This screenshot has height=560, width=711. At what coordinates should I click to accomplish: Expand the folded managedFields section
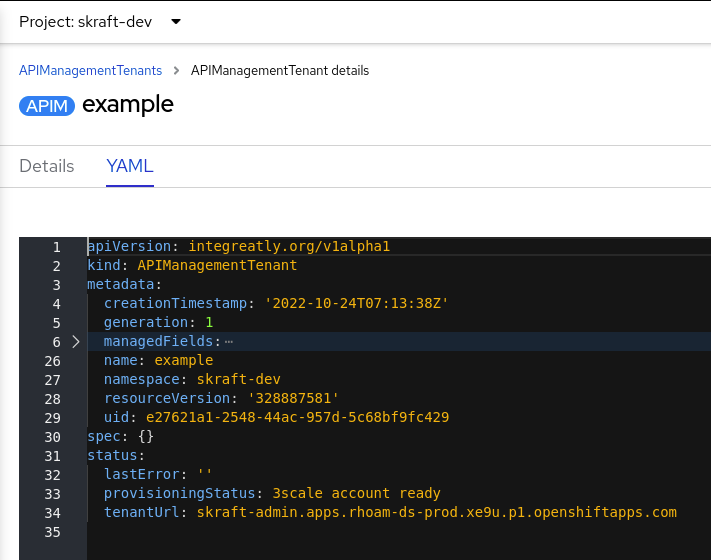(76, 341)
